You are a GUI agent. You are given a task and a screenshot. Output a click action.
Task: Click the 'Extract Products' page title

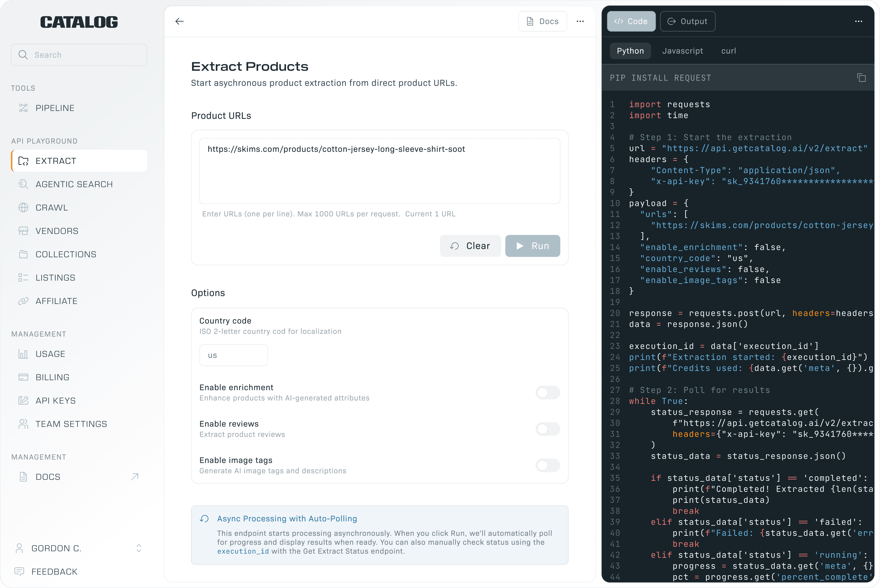click(x=250, y=66)
